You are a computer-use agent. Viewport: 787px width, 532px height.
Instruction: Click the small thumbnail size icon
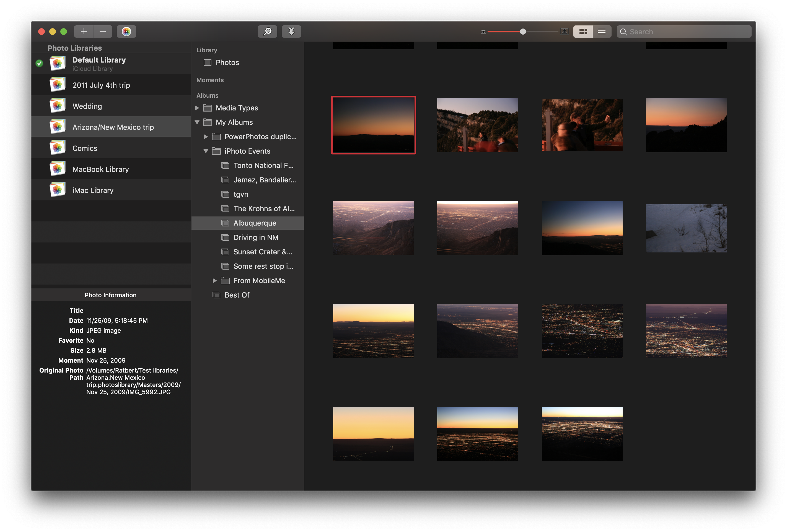[483, 32]
